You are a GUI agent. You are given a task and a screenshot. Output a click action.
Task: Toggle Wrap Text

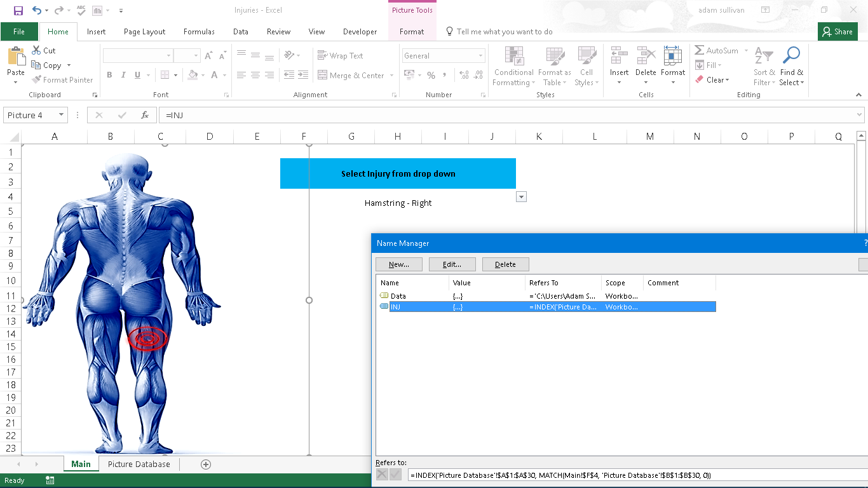341,56
